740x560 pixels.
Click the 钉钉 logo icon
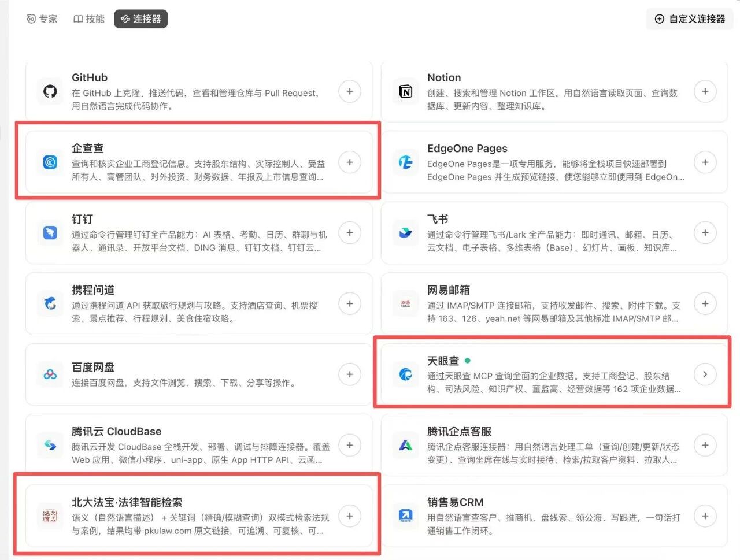coord(50,233)
